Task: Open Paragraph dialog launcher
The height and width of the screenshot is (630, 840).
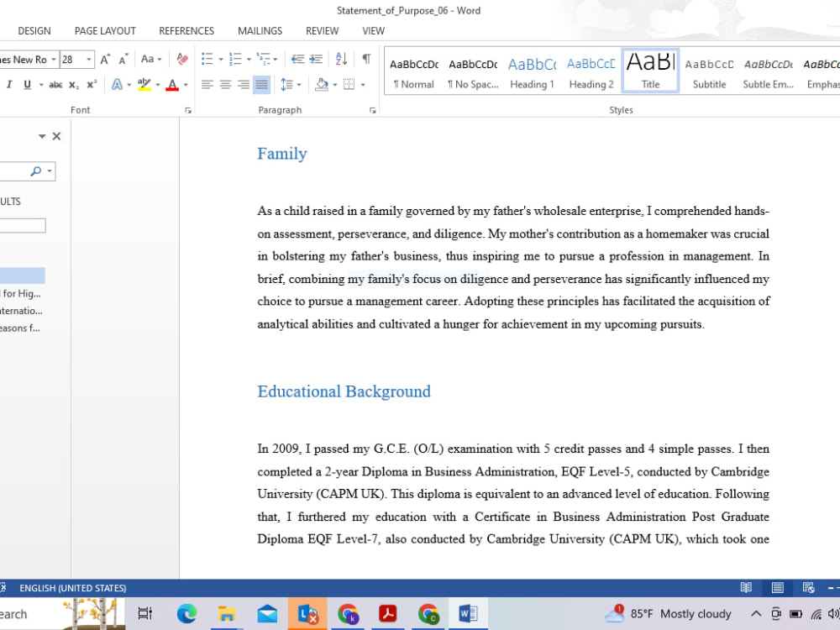Action: [x=372, y=110]
